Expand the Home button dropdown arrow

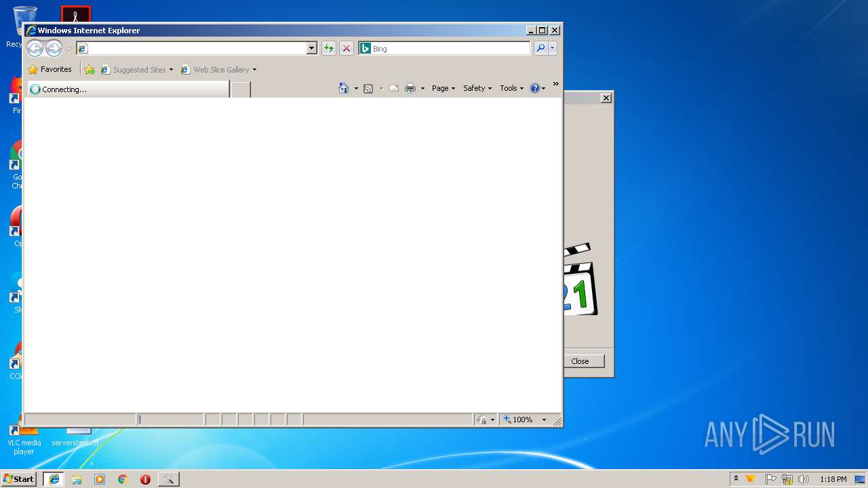(x=356, y=88)
